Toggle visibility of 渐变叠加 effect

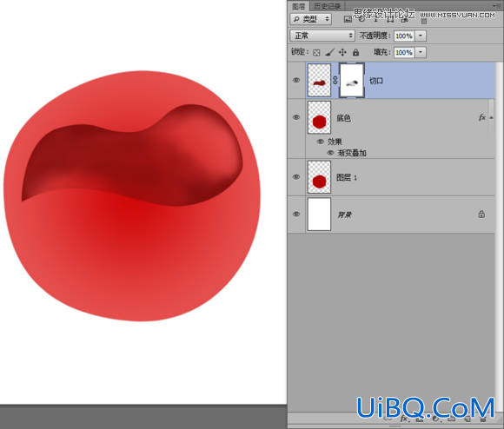330,153
